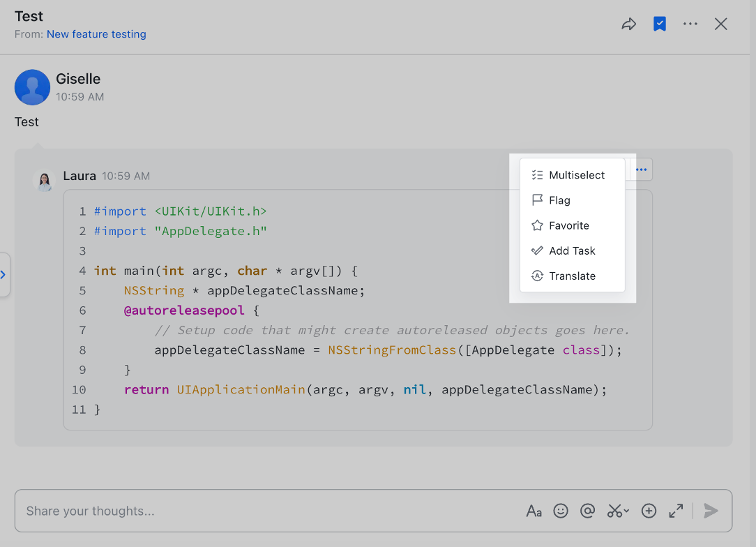Click the message's blue ellipsis button
The image size is (756, 547).
(x=641, y=170)
